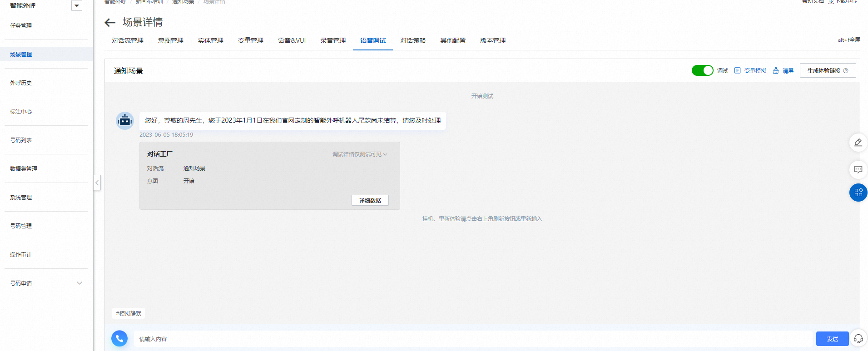The height and width of the screenshot is (351, 868).
Task: Click the 生成体验链接 button
Action: 828,70
